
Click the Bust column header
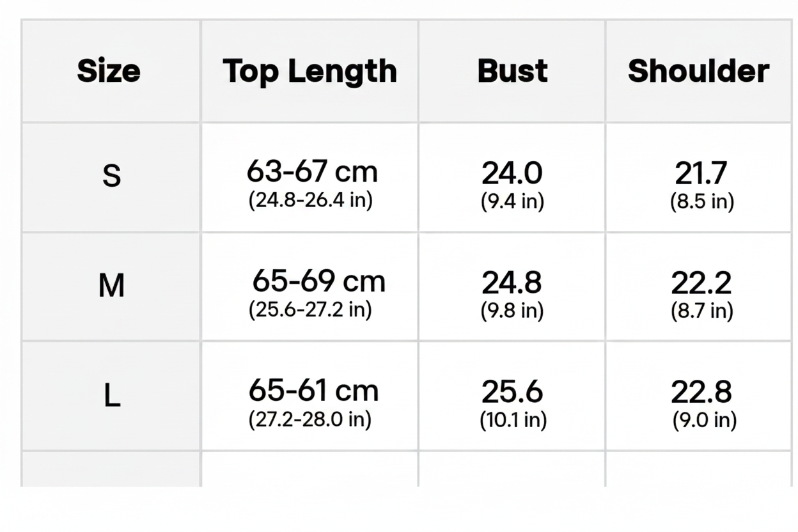click(x=512, y=71)
